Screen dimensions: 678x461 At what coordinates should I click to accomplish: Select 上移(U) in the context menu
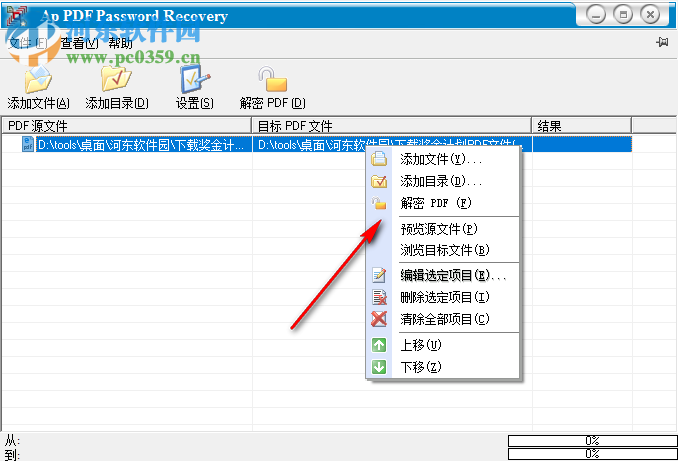[x=421, y=345]
